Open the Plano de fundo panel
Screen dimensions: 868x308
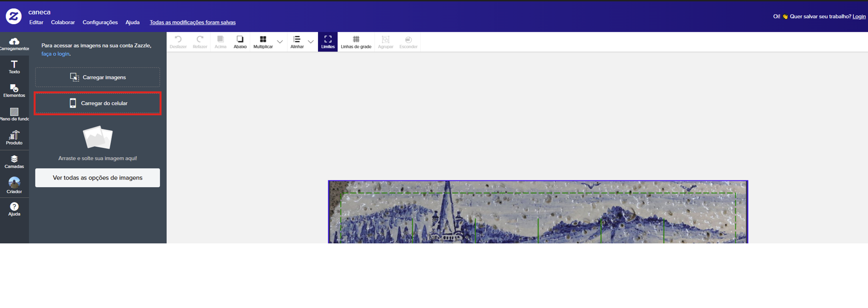(14, 115)
